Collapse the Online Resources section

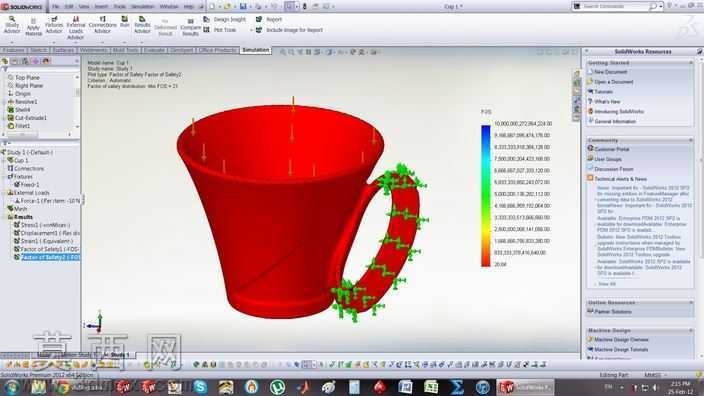[691, 303]
